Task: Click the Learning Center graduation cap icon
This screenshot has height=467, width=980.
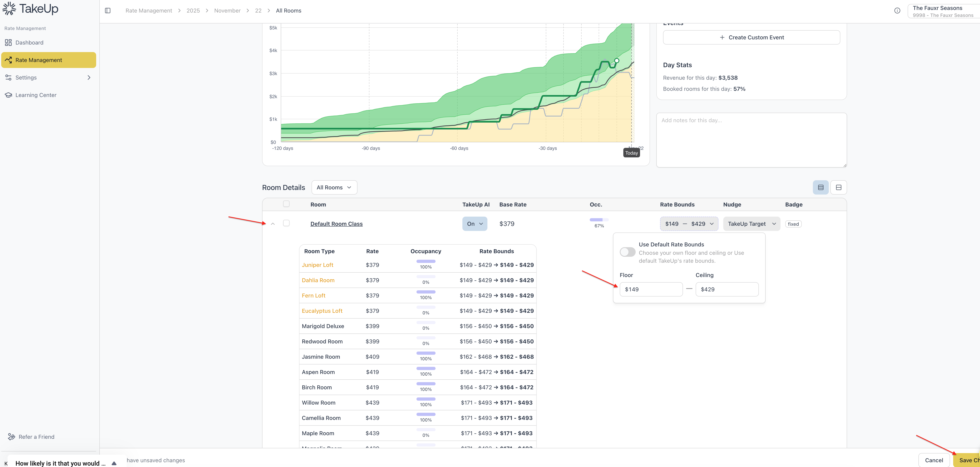Action: click(8, 95)
